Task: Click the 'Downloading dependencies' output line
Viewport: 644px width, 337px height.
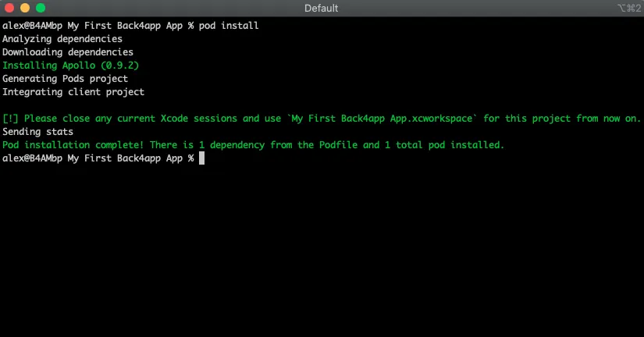Action: [68, 52]
